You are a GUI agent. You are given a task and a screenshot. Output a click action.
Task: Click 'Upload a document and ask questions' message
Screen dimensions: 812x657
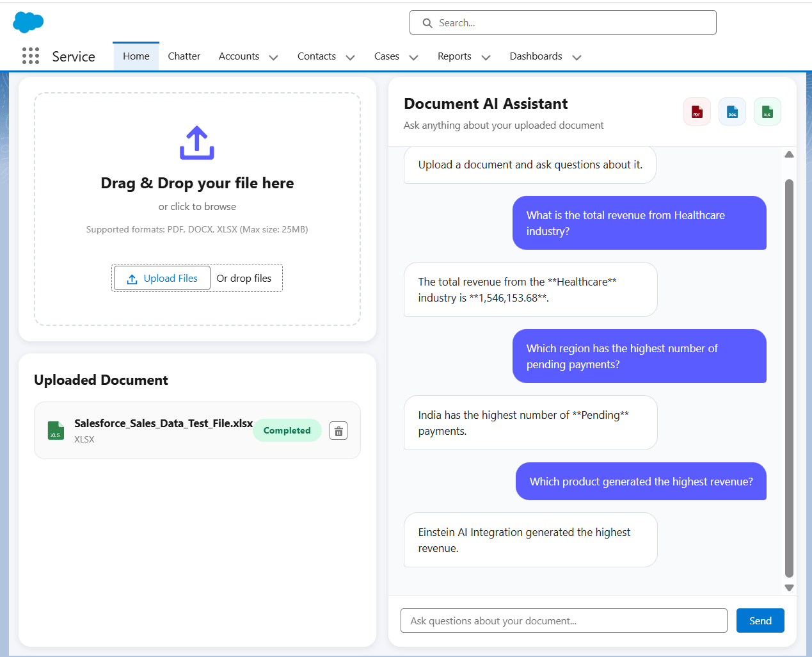click(530, 165)
